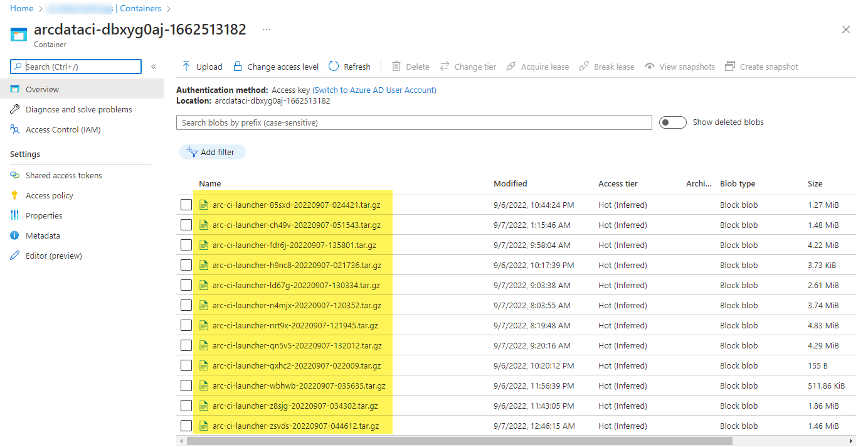Click the Search blobs by prefix field
868x447 pixels.
click(x=414, y=122)
